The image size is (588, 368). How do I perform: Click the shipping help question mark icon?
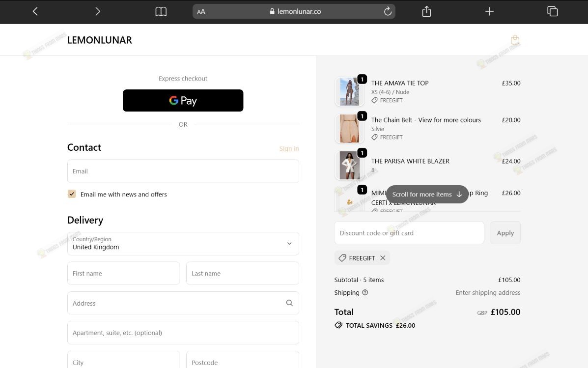[x=365, y=292]
